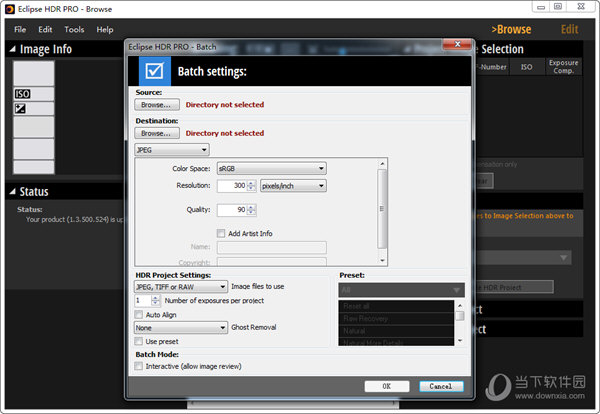Increase Resolution with the up stepper arrow

click(251, 183)
